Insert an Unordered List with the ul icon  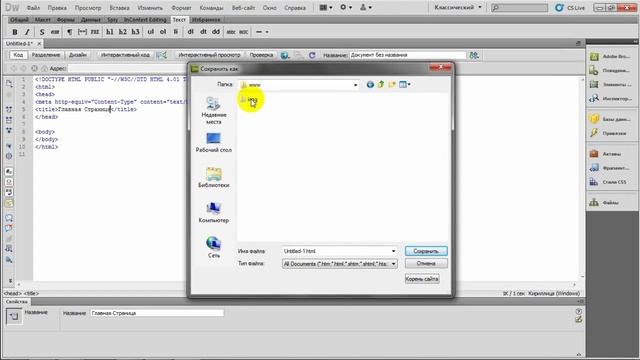[x=150, y=32]
